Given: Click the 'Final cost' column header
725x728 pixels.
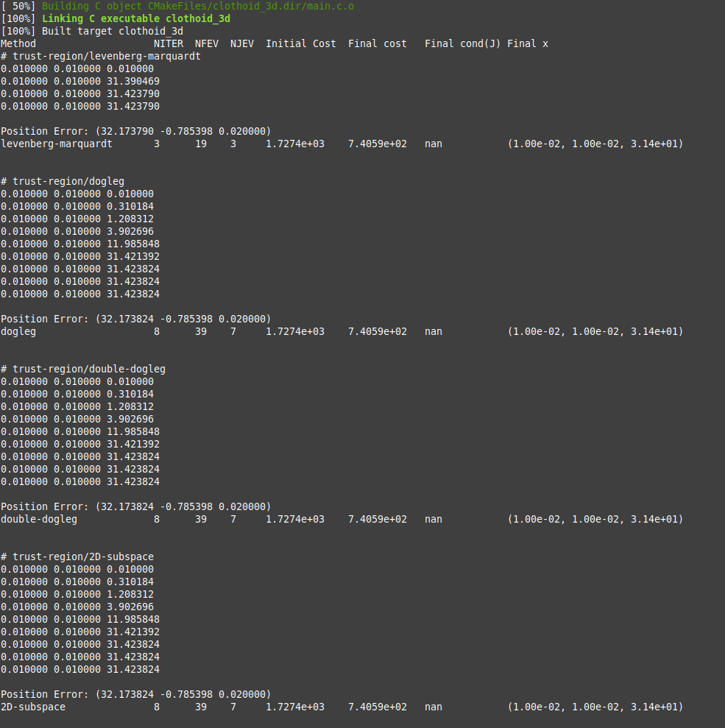Looking at the screenshot, I should 378,43.
